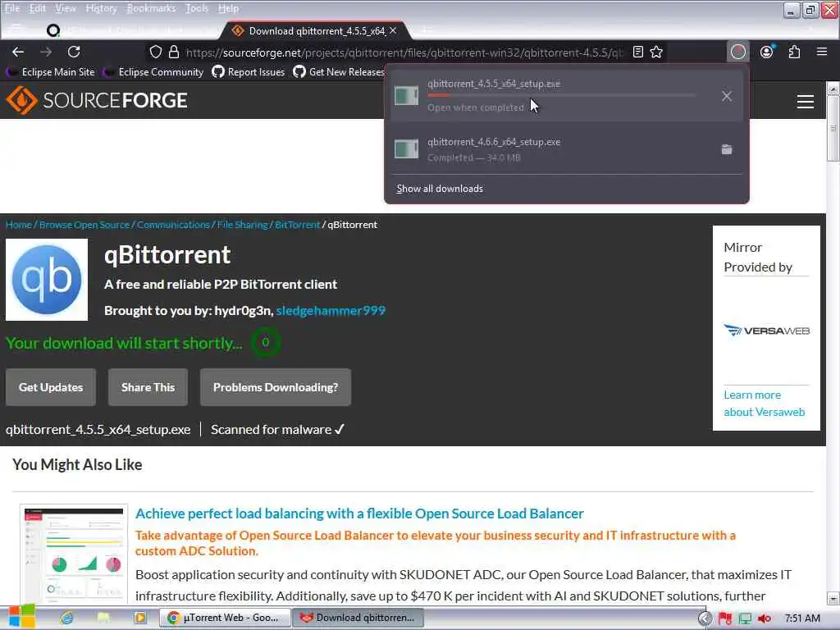
Task: Click the 7:51 AM taskbar clock
Action: (x=802, y=619)
